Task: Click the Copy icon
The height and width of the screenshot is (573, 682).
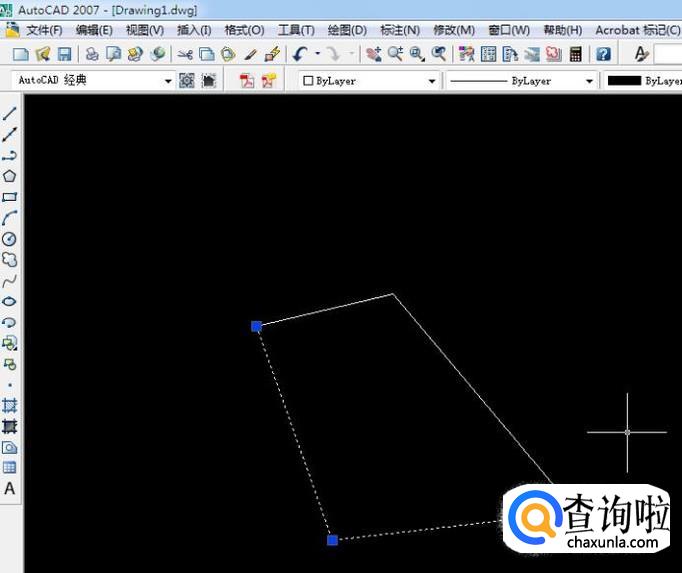Action: pyautogui.click(x=207, y=54)
